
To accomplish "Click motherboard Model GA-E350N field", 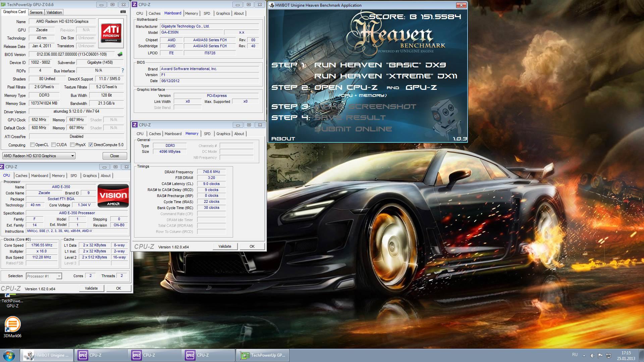I will tap(191, 33).
